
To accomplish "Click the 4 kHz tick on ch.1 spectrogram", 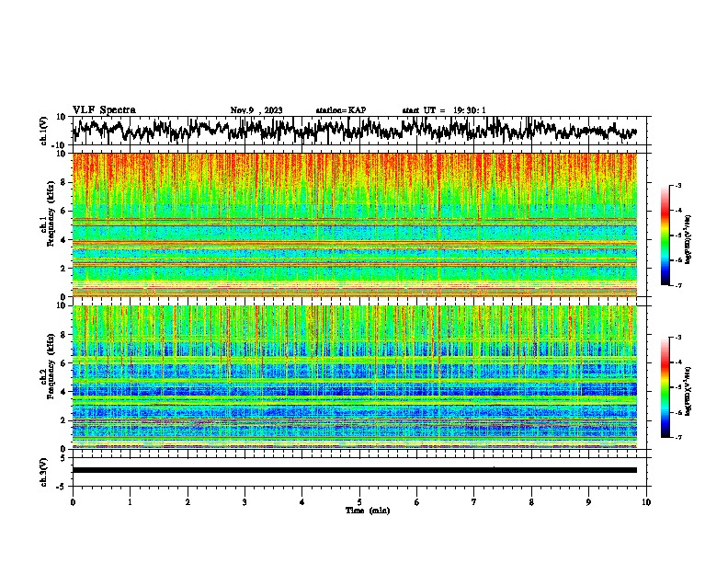I will click(x=63, y=240).
